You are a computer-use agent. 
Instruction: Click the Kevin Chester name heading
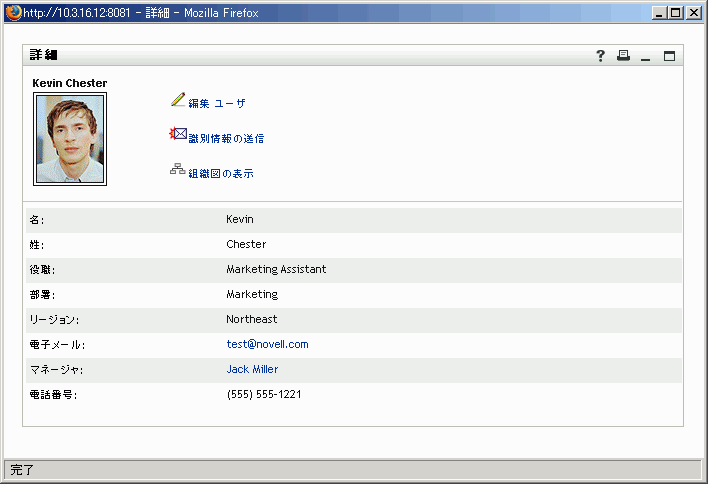70,83
